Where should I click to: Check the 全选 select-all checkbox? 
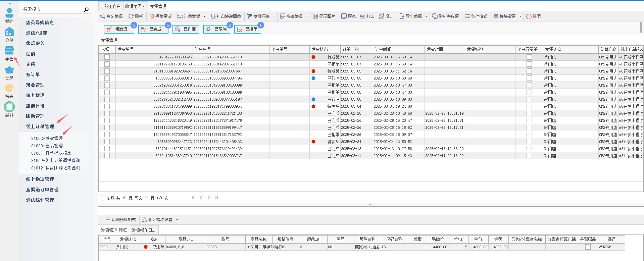(x=102, y=198)
